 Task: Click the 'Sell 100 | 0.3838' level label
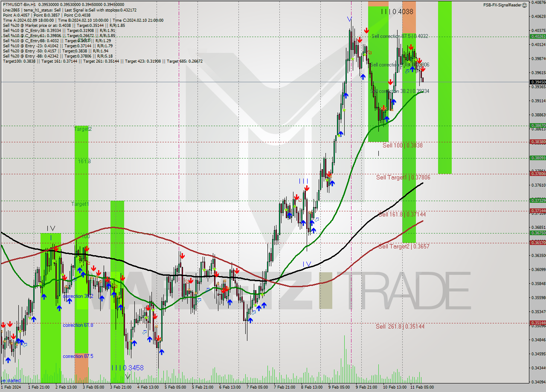coord(403,145)
